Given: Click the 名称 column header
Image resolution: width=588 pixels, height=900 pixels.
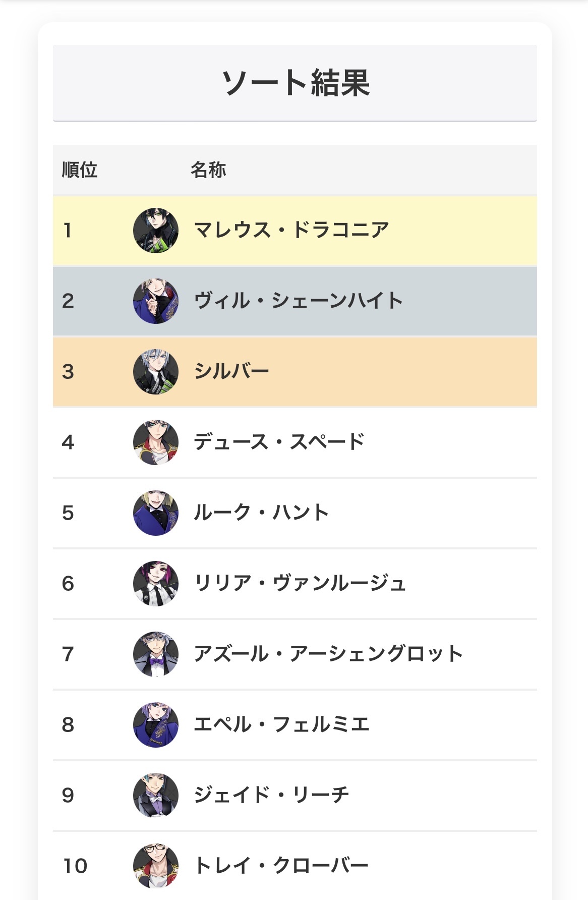Looking at the screenshot, I should (208, 170).
